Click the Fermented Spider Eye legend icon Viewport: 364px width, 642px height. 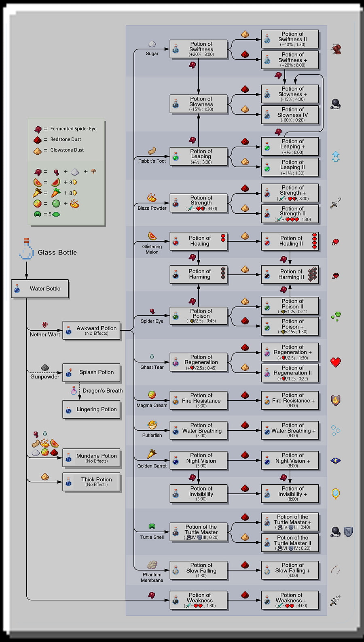(38, 129)
